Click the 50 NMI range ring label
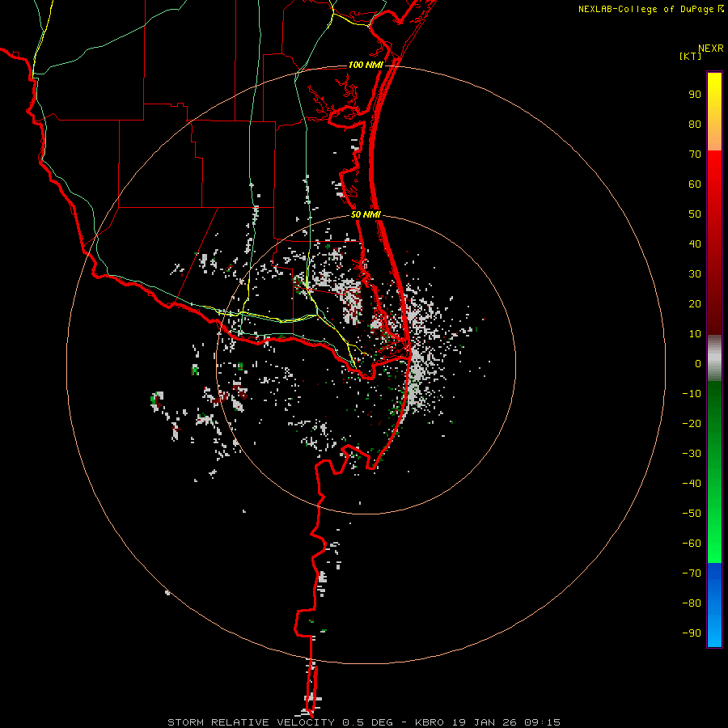Viewport: 728px width, 728px height. (x=366, y=214)
